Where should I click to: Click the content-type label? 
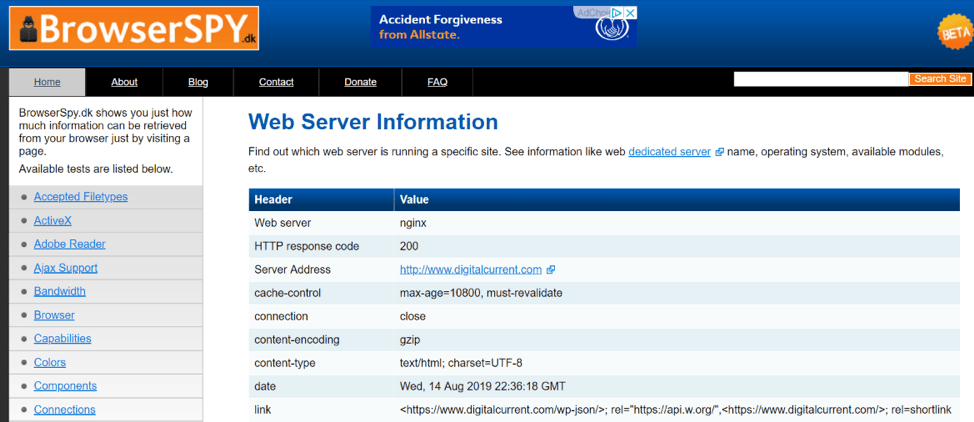(286, 363)
